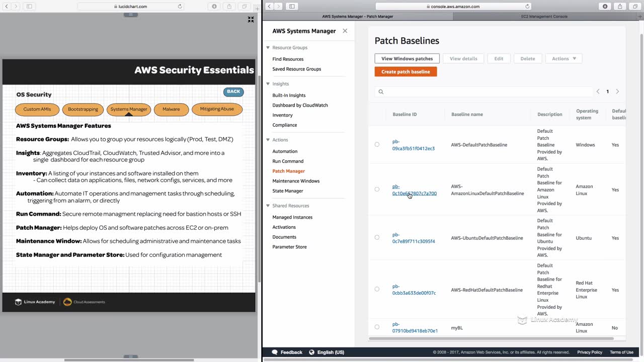
Task: Switch to the EC2 Management Console tab
Action: click(544, 17)
